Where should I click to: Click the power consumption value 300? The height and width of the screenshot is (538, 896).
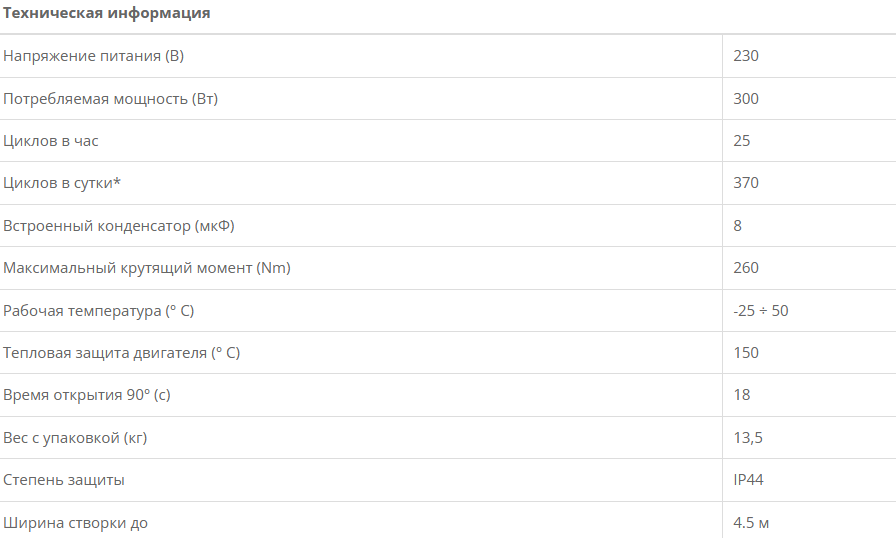click(x=746, y=99)
